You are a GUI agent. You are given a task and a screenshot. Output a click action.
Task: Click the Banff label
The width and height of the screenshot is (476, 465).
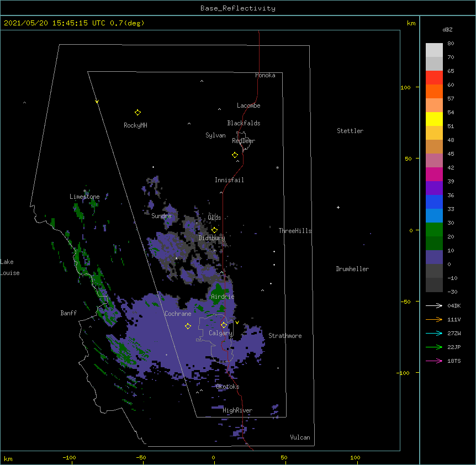[68, 313]
